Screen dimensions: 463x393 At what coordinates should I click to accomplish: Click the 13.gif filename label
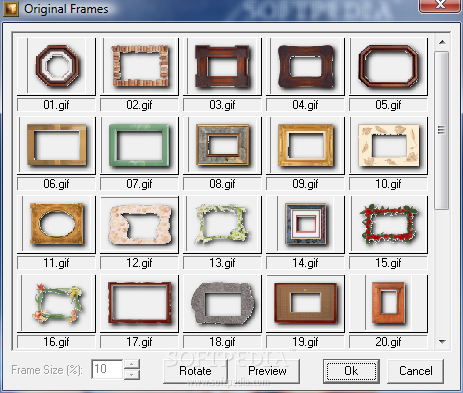coord(222,263)
